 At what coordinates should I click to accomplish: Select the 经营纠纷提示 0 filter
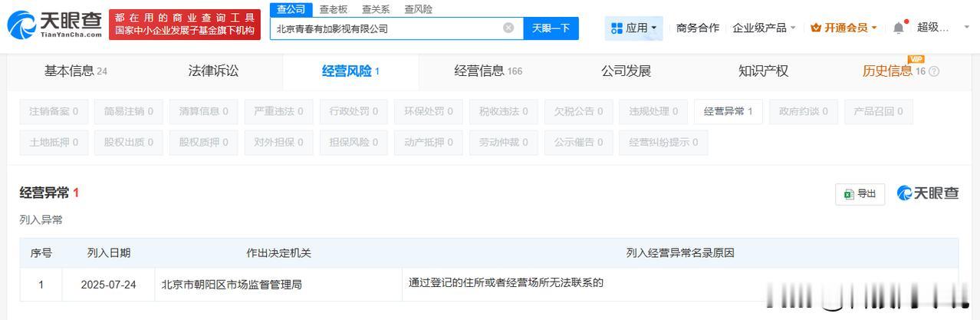point(664,142)
